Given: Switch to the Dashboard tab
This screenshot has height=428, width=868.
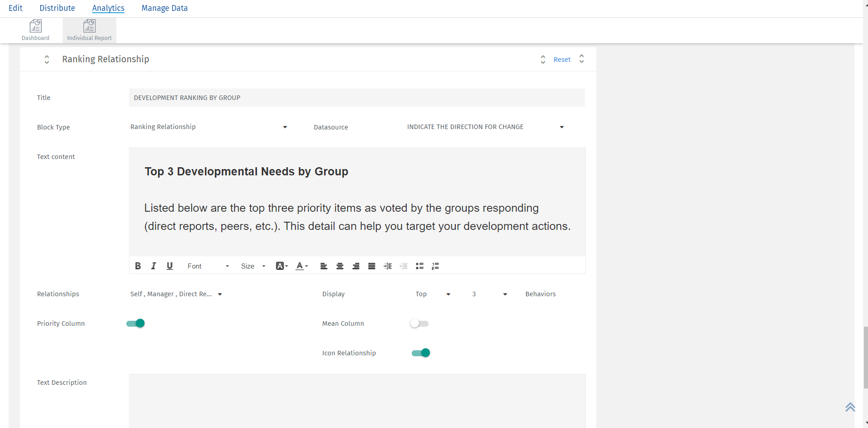Looking at the screenshot, I should (x=35, y=30).
